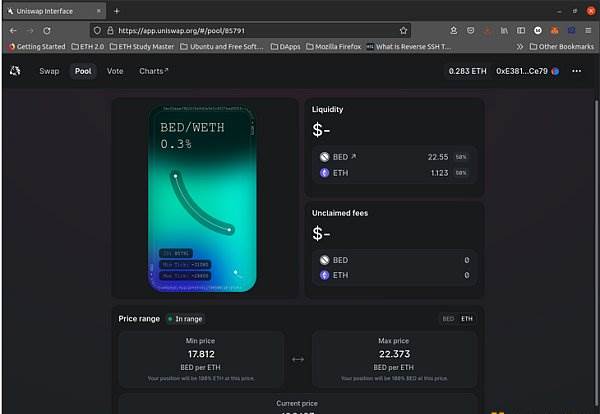The image size is (600, 414).
Task: Open the ETH 2.0 bookmarks folder
Action: click(x=88, y=47)
